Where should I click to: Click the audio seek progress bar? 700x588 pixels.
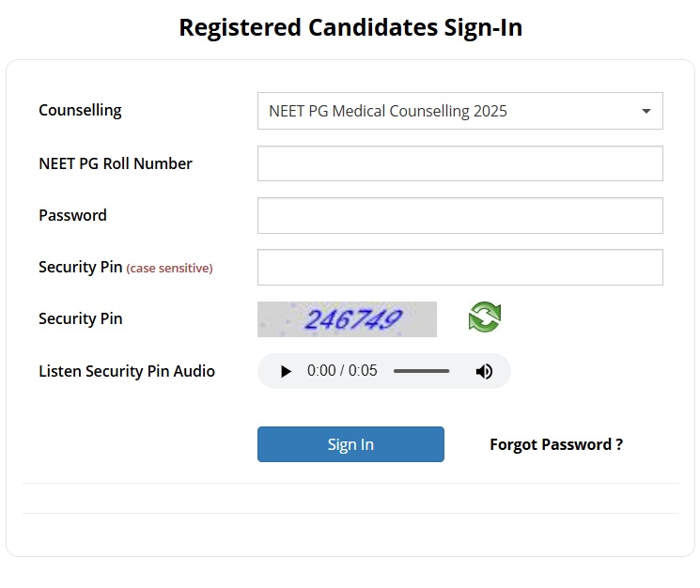pos(421,371)
